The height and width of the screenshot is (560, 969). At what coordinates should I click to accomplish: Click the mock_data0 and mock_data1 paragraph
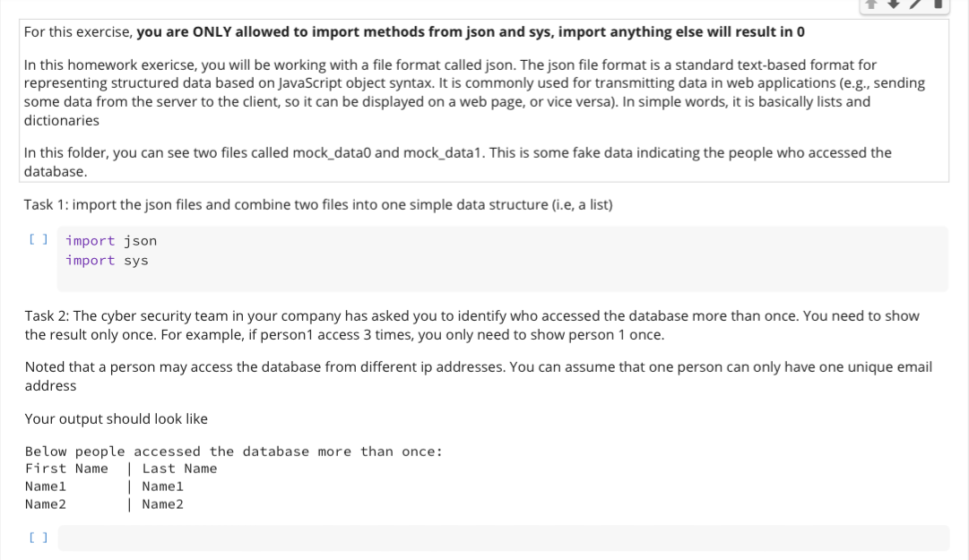(458, 162)
